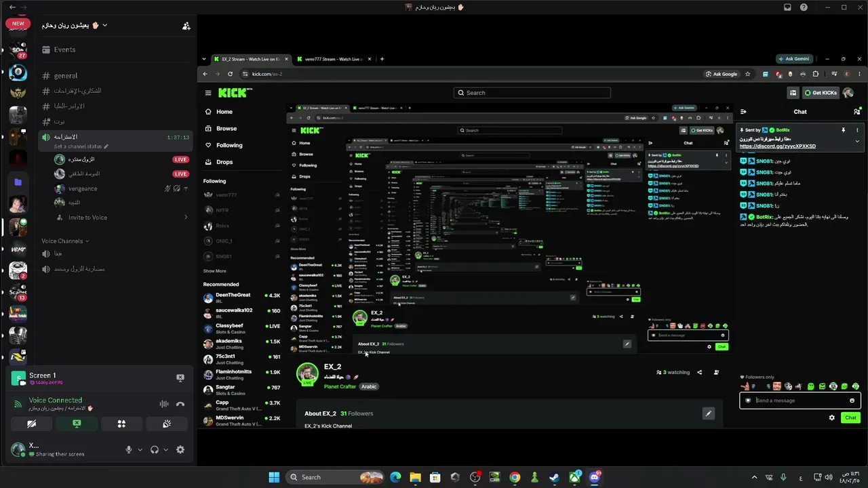The height and width of the screenshot is (488, 868).
Task: Bookmark kick.com with the outer address bar star
Action: pyautogui.click(x=748, y=74)
